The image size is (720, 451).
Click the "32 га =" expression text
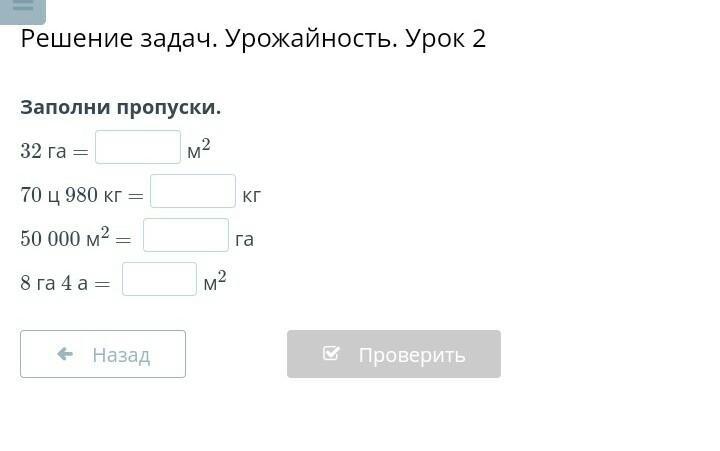pos(54,151)
